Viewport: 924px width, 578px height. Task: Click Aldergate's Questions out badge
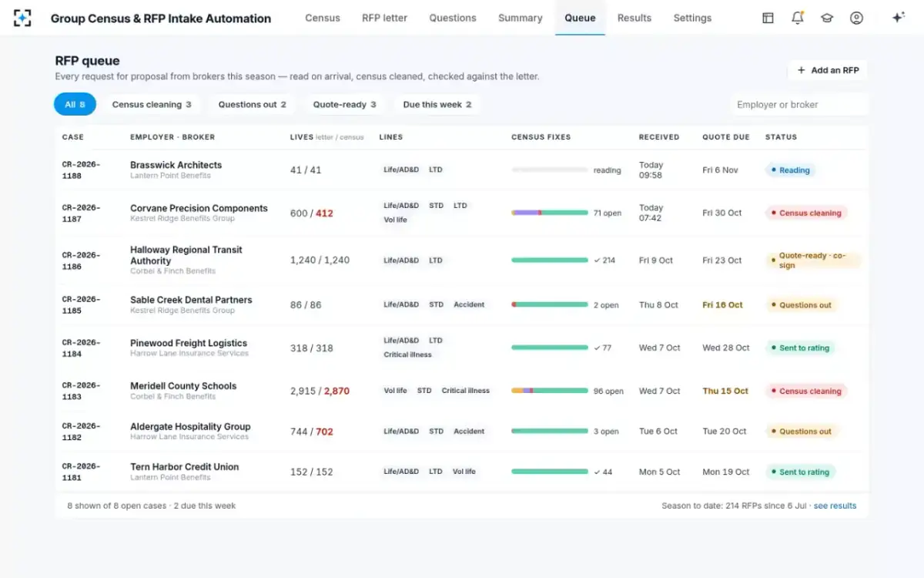point(801,432)
